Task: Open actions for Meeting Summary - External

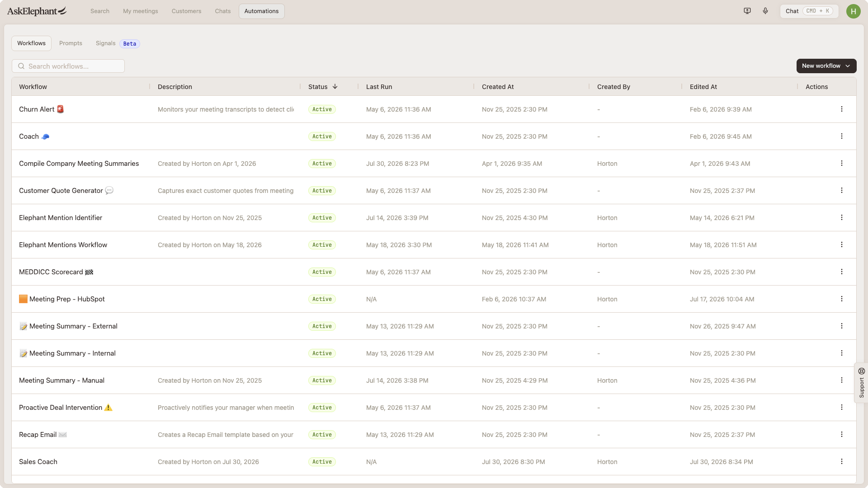Action: pyautogui.click(x=842, y=326)
